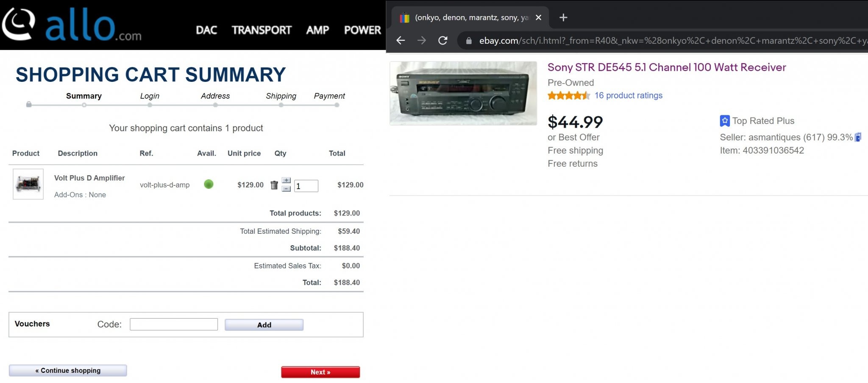Select the Summary checkout step
The height and width of the screenshot is (383, 868).
[84, 96]
